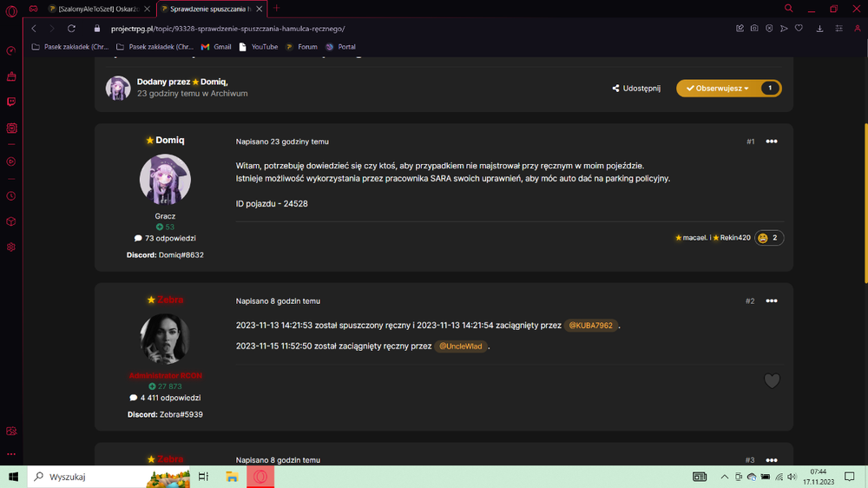Open Forum bookmark
Image resolution: width=868 pixels, height=488 pixels.
(x=302, y=47)
